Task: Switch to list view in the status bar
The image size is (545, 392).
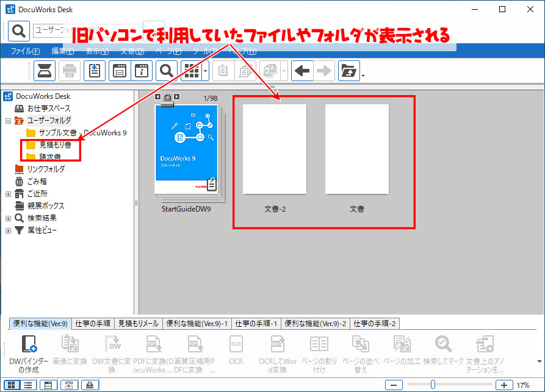Action: tap(28, 385)
